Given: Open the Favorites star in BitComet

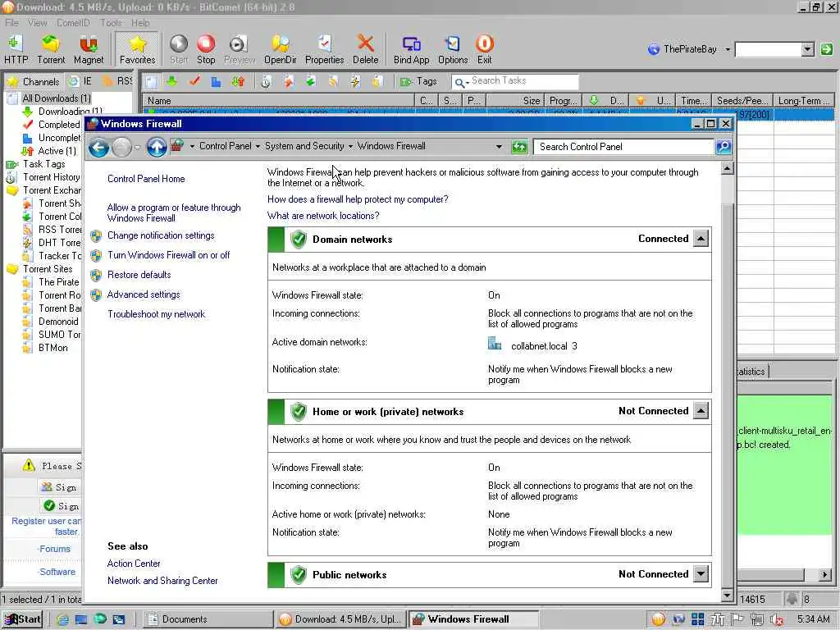Looking at the screenshot, I should 137,49.
